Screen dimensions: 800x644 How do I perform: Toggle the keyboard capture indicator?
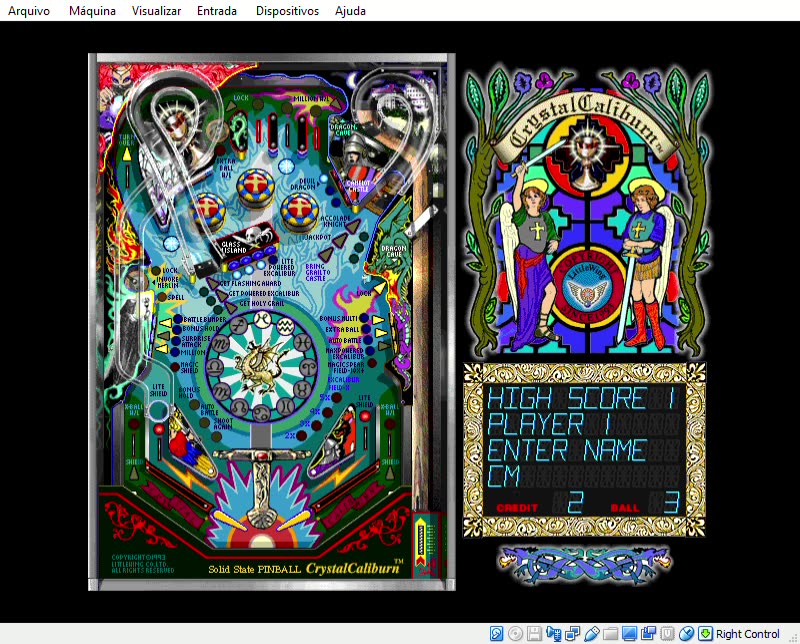tap(704, 633)
